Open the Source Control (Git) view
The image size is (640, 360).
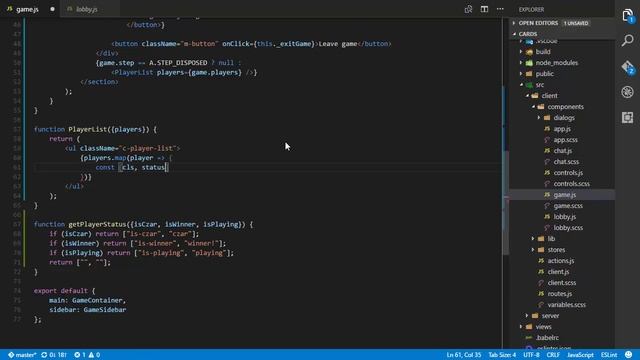tap(628, 67)
